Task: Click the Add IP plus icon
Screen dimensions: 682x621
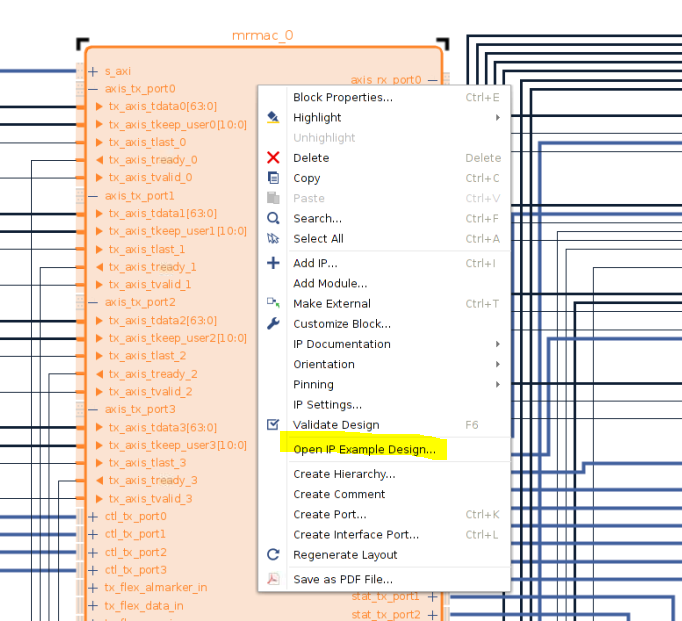Action: (x=273, y=263)
